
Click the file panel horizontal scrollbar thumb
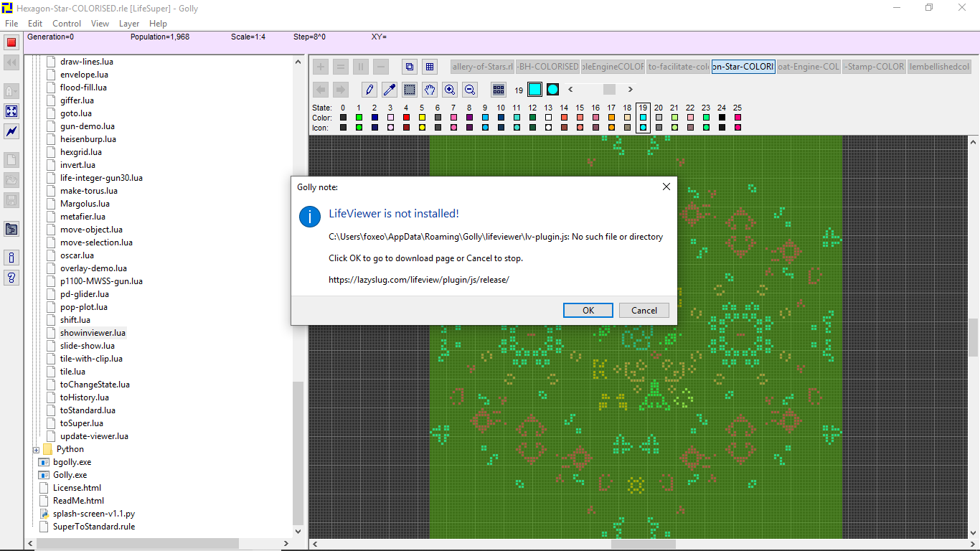coord(137,544)
